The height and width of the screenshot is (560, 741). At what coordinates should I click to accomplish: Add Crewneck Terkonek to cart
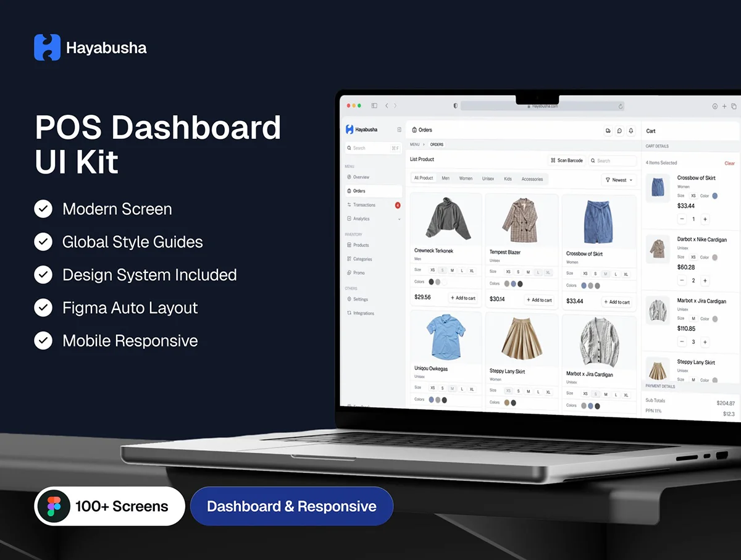coord(463,298)
